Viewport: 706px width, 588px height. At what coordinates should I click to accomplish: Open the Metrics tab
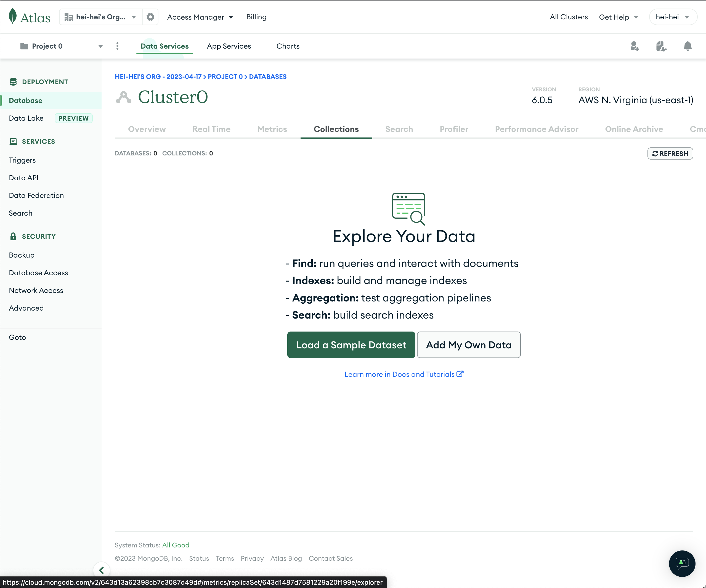coord(272,129)
